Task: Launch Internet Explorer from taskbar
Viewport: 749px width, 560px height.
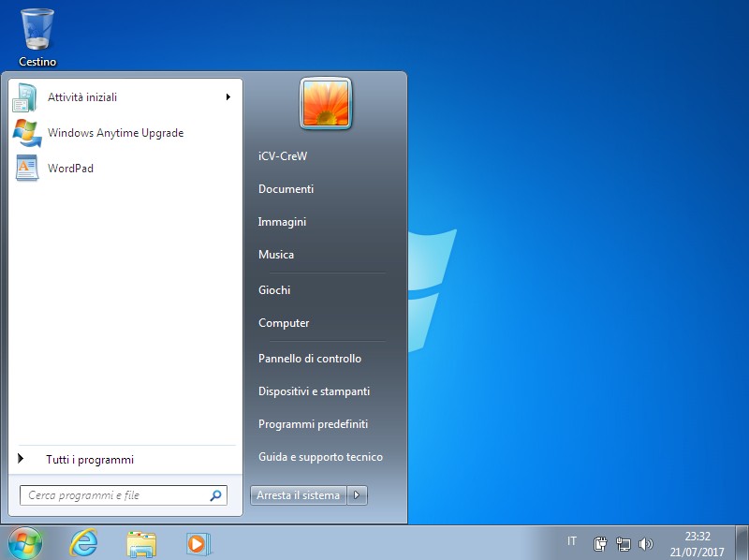Action: [x=84, y=543]
